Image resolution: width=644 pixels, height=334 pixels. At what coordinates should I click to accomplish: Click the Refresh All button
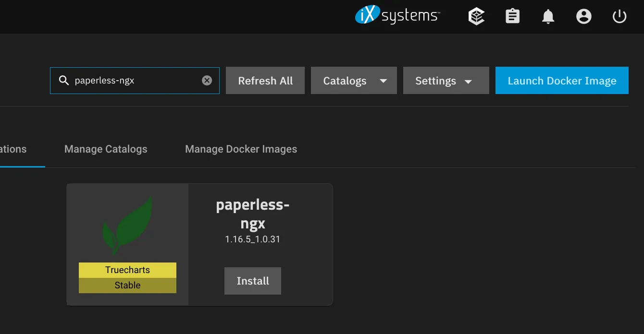coord(265,80)
